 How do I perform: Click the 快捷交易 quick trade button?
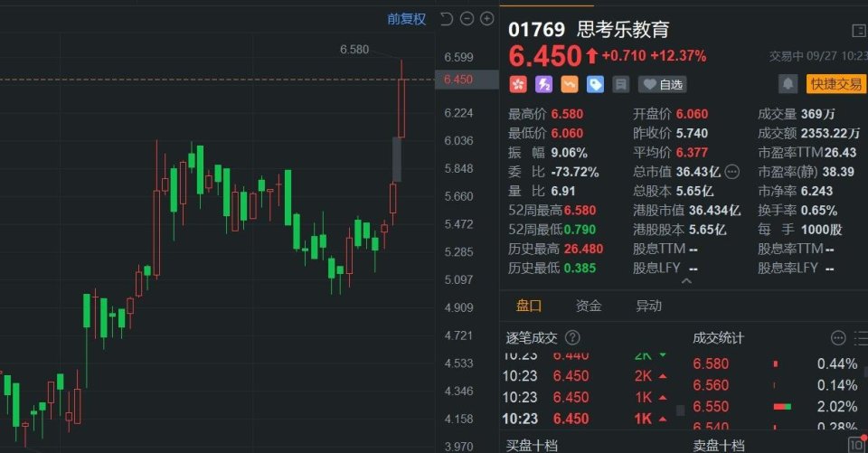[x=835, y=84]
